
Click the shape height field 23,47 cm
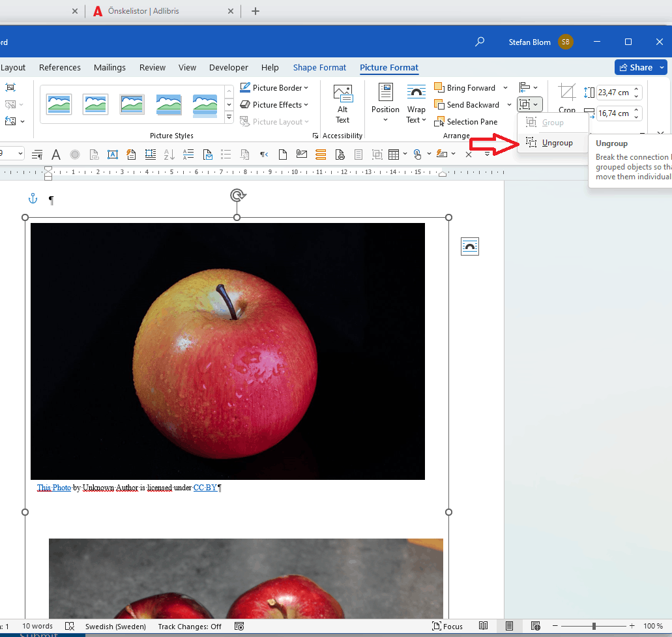pos(613,93)
